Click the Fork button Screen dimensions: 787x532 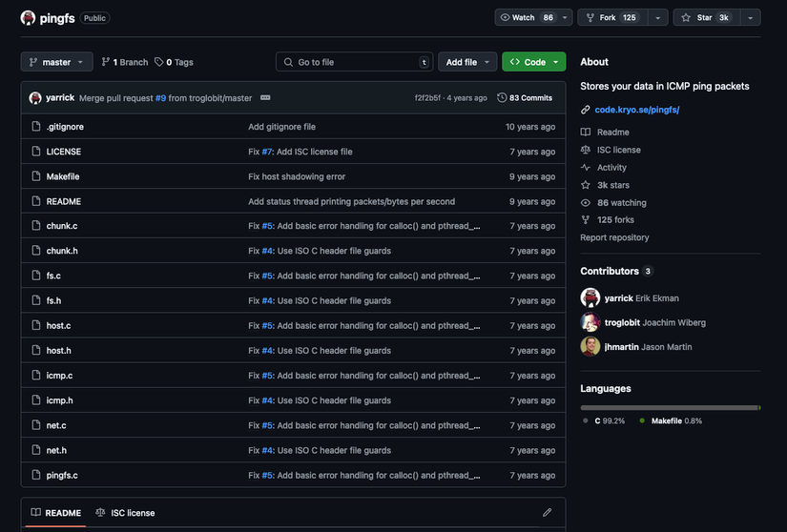pyautogui.click(x=612, y=17)
